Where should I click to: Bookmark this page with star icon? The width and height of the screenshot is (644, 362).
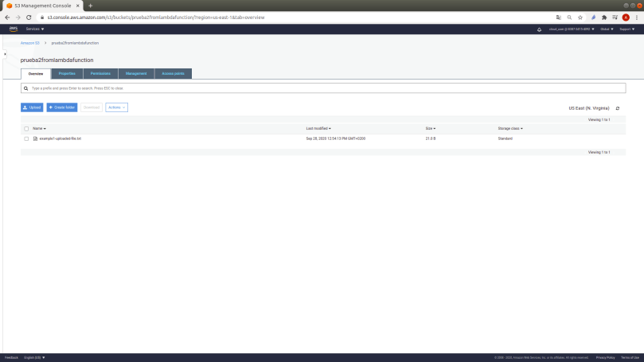coord(580,17)
